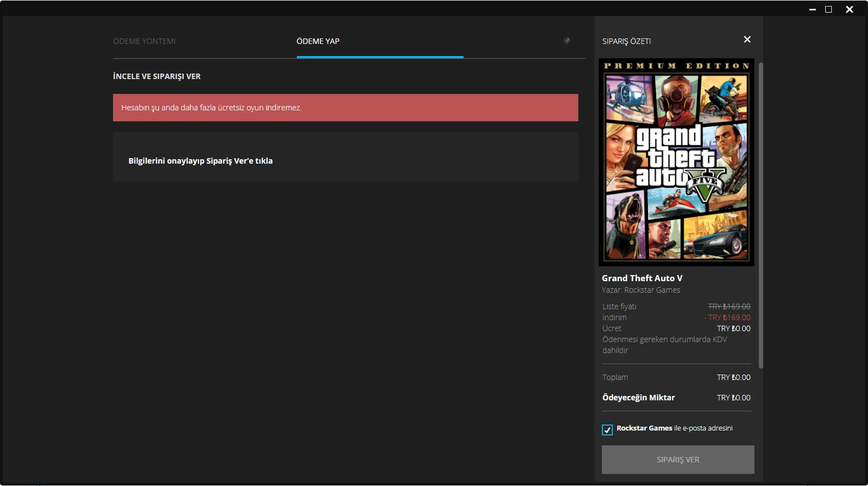
Task: Click the red free games error banner
Action: click(x=346, y=108)
